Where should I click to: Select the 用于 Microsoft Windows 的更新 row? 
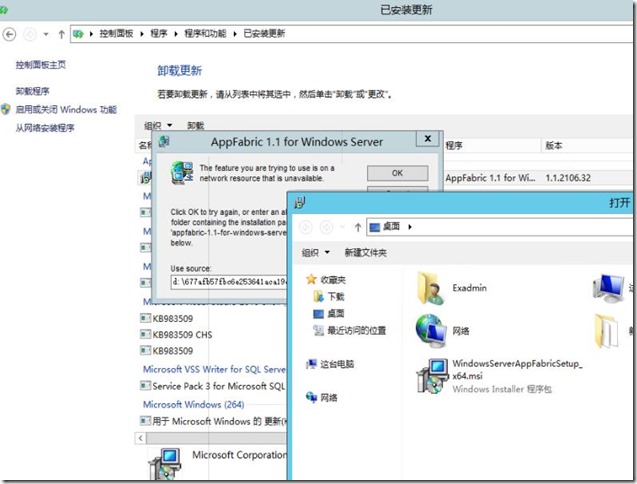(x=213, y=421)
